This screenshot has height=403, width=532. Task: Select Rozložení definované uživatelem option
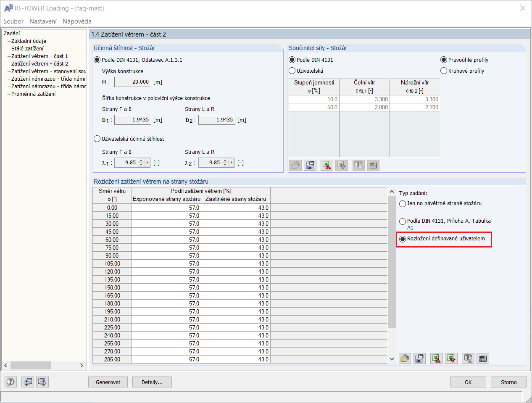click(x=403, y=239)
